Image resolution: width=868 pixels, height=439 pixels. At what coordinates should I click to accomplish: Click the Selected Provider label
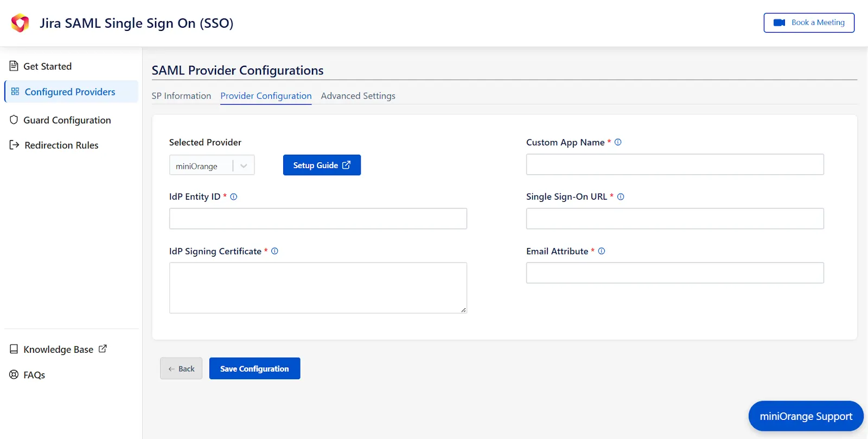click(x=205, y=142)
